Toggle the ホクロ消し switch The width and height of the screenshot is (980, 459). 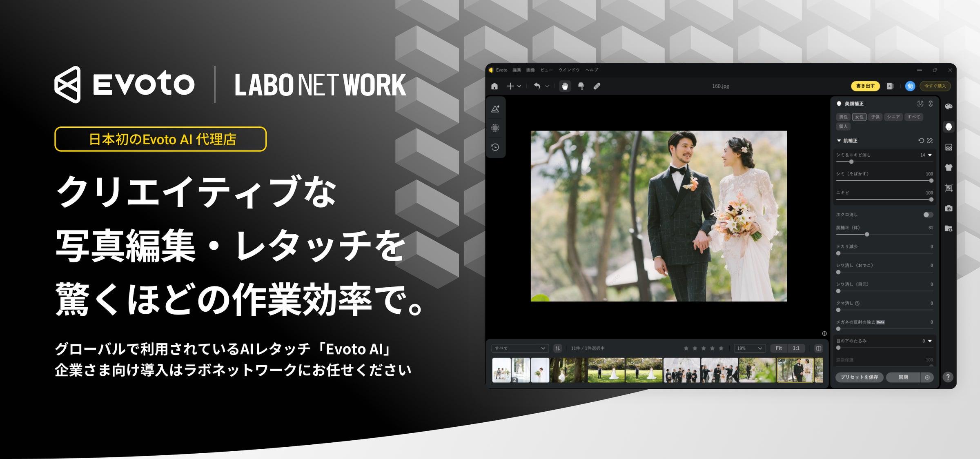[x=928, y=215]
